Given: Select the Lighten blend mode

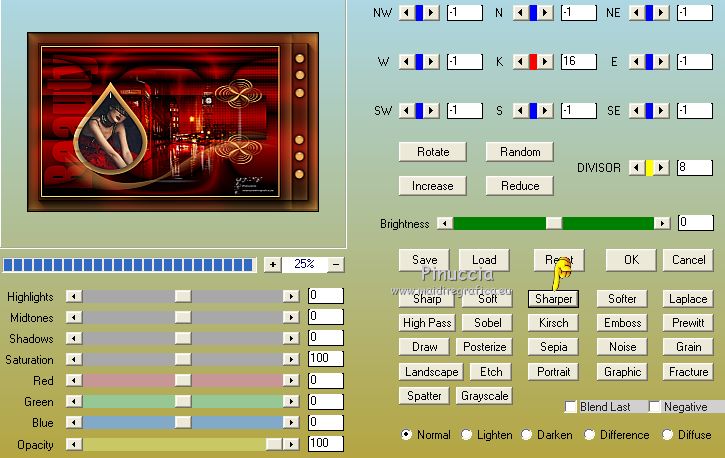Looking at the screenshot, I should pyautogui.click(x=467, y=435).
